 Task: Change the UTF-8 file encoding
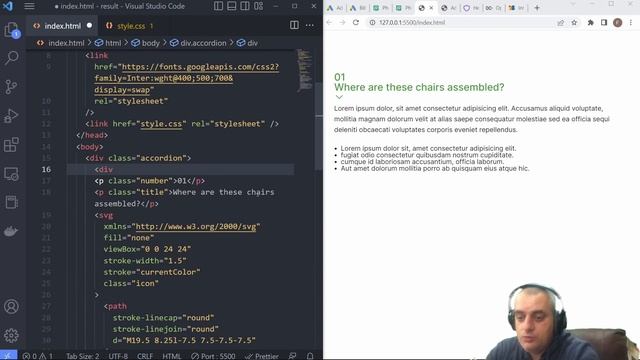click(x=118, y=356)
